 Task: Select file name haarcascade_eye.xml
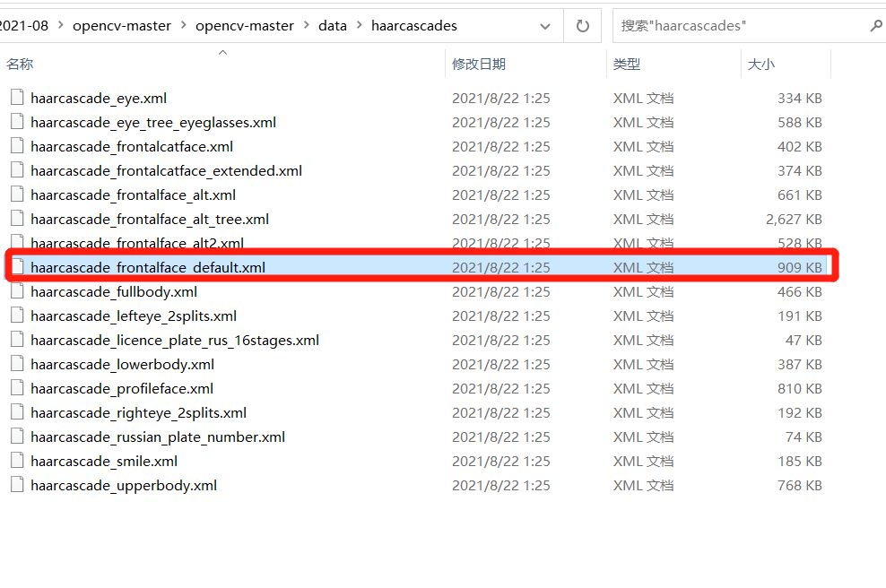click(99, 99)
